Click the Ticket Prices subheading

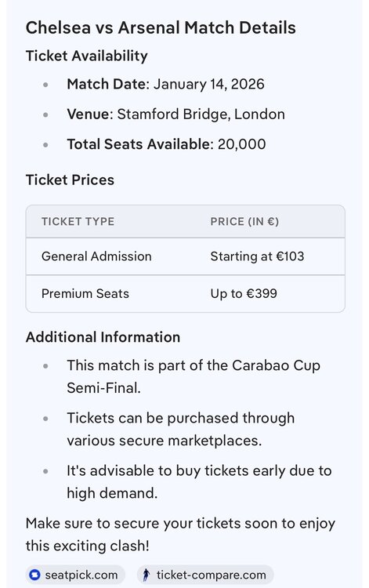[70, 180]
